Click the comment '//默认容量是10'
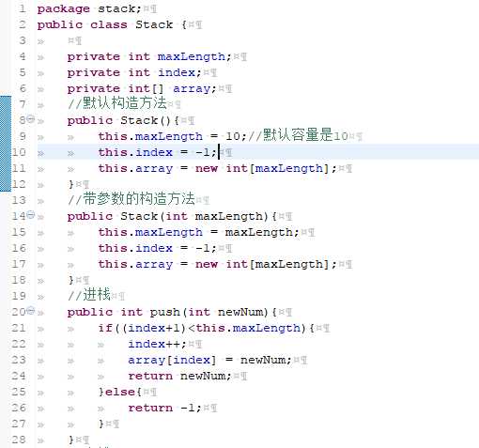Viewport: 479px width, 448px height. point(298,135)
